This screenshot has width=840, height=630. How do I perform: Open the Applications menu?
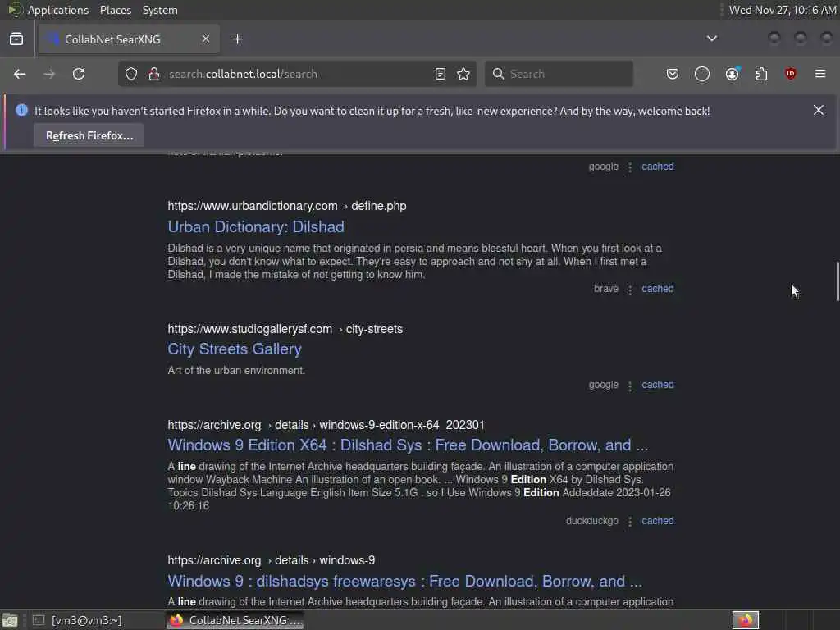click(58, 10)
